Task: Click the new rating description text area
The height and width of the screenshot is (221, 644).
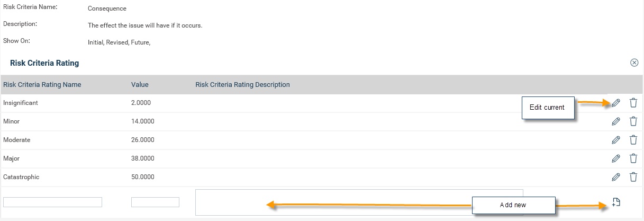Action: point(359,202)
